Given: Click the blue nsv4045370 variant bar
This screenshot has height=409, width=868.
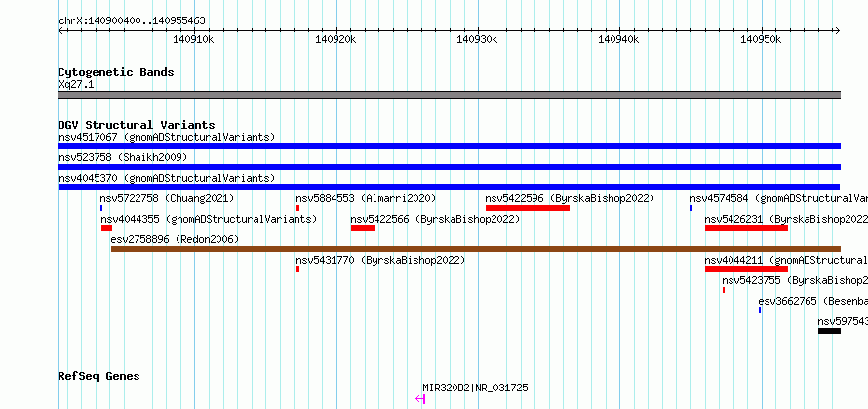Looking at the screenshot, I should [x=449, y=187].
